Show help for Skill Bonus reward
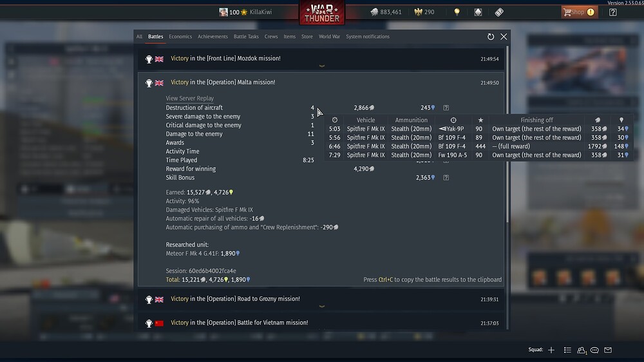644x362 pixels. [446, 178]
